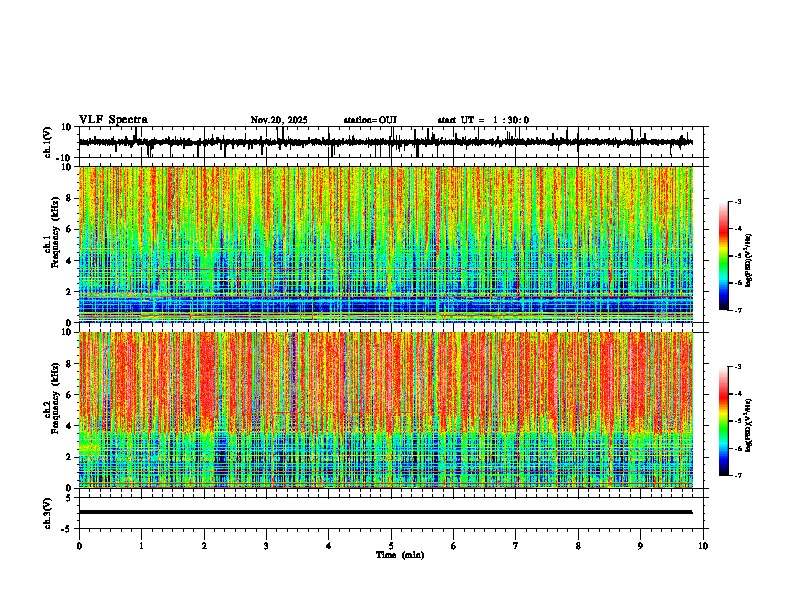Click time axis tick label "3"
Viewport: 792px width, 612px height.
(x=266, y=546)
